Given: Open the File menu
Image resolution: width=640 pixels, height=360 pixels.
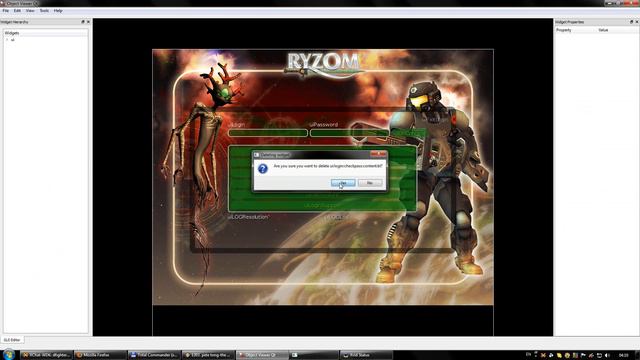Looking at the screenshot, I should pos(6,11).
